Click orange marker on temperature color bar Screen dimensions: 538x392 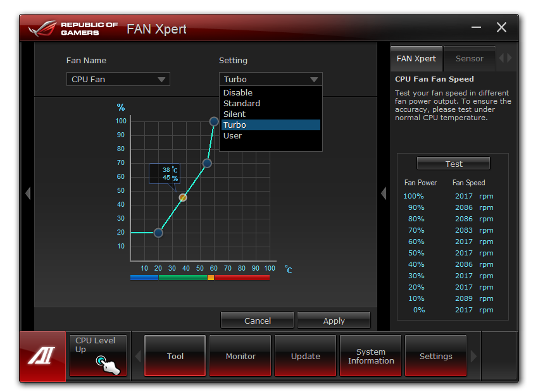211,278
